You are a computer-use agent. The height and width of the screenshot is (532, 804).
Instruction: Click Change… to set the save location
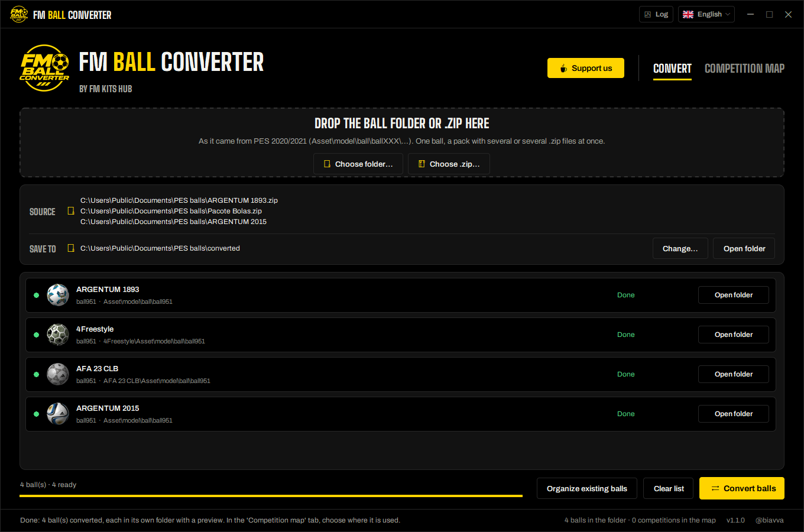click(x=680, y=248)
